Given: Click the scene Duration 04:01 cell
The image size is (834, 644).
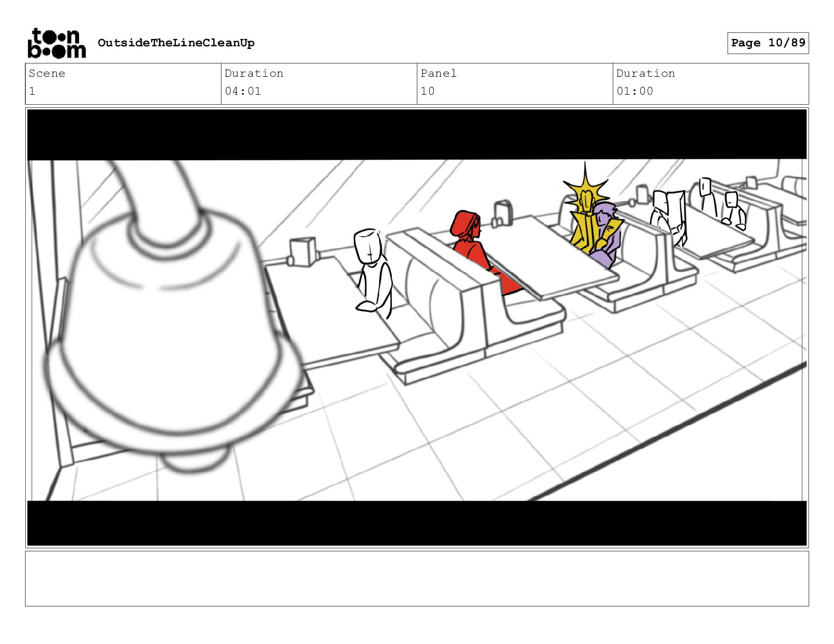Looking at the screenshot, I should pos(319,84).
